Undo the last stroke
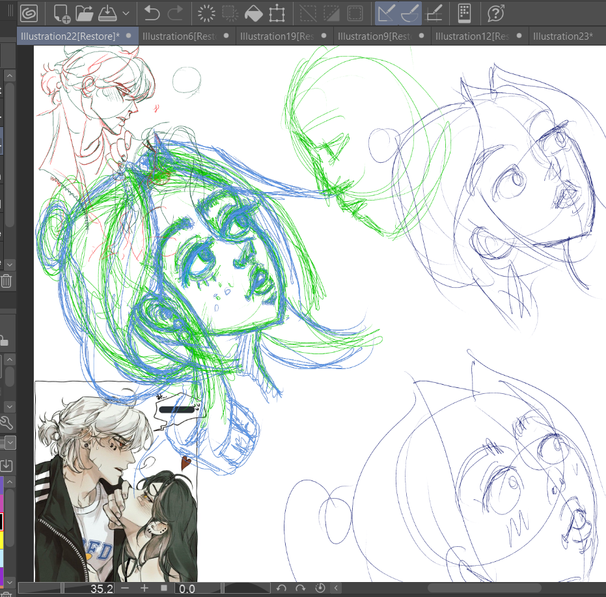This screenshot has width=606, height=597. (x=152, y=13)
